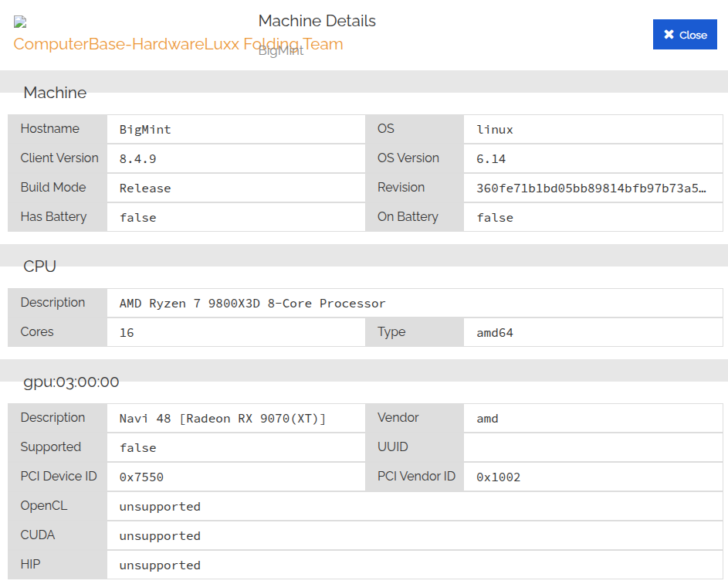Image resolution: width=728 pixels, height=584 pixels.
Task: Select the AMD Ryzen 7 9800X3D description
Action: [252, 304]
